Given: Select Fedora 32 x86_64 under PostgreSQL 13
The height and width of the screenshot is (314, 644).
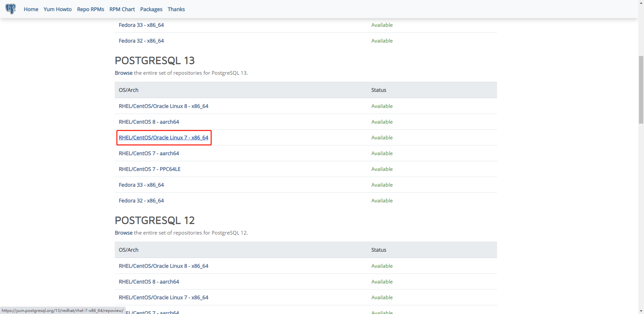Looking at the screenshot, I should [141, 200].
